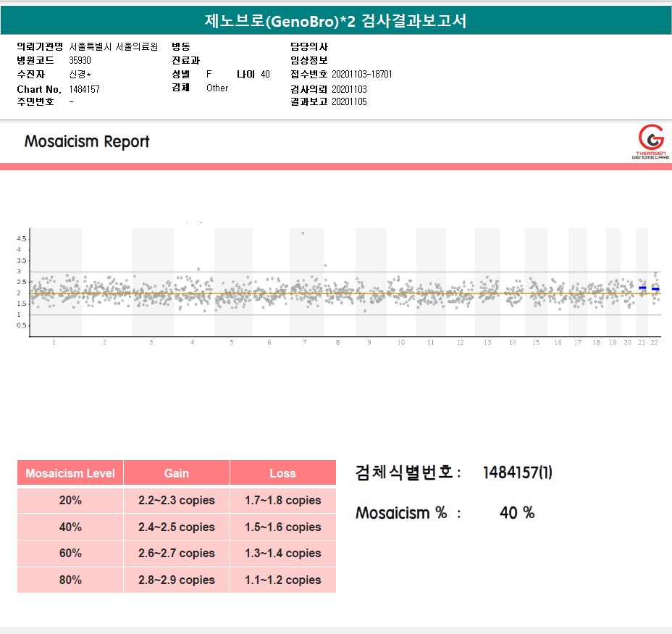Viewport: 672px width, 634px height.
Task: Select the outlier dot above chromosome 7
Action: pos(303,233)
